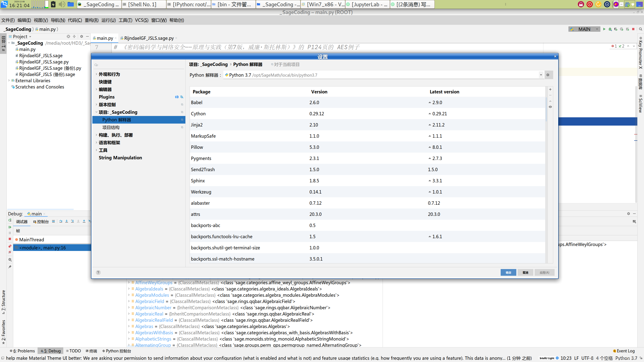Click Step Over in debug toolbar
The height and width of the screenshot is (362, 644).
coord(61,221)
